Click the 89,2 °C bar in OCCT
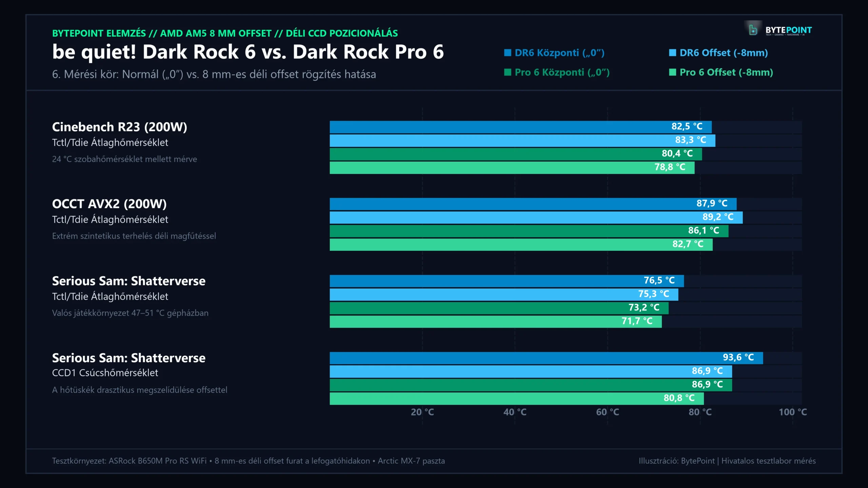The height and width of the screenshot is (488, 868). point(536,218)
